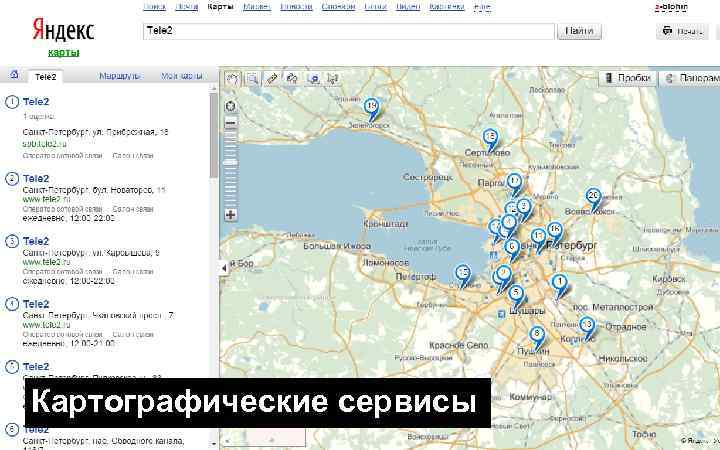Click numbered circle 1 in results list
Screen dimensions: 720x450
coord(12,102)
